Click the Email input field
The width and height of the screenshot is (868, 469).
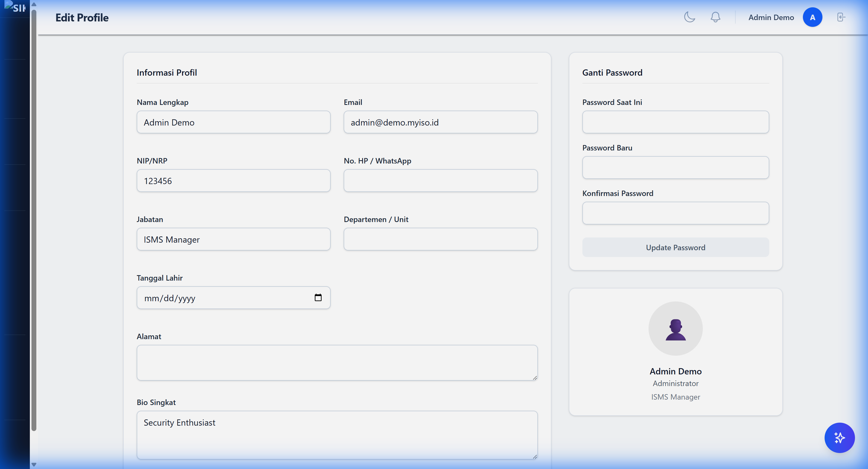pyautogui.click(x=440, y=122)
